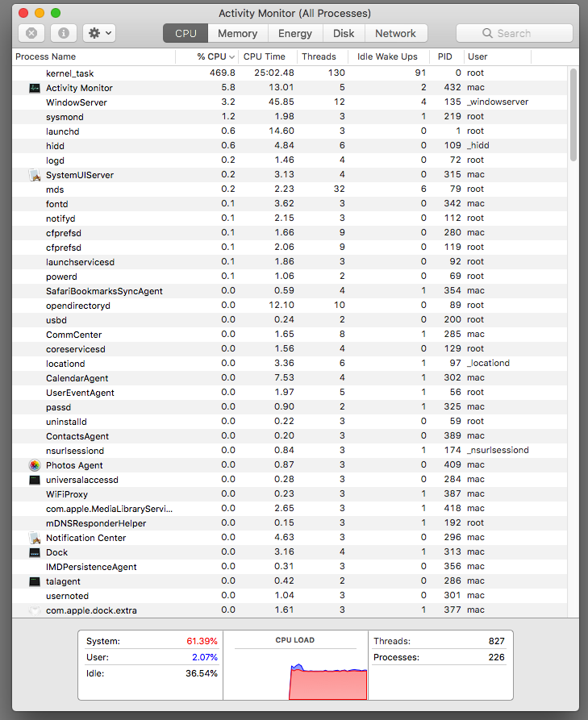Select cfprefsd with PID 280
The width and height of the screenshot is (588, 720).
290,233
